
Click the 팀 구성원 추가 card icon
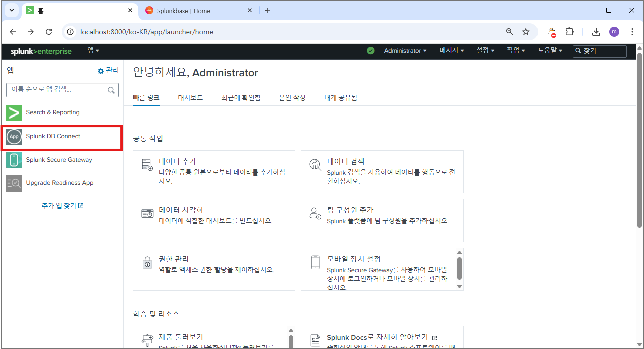315,213
